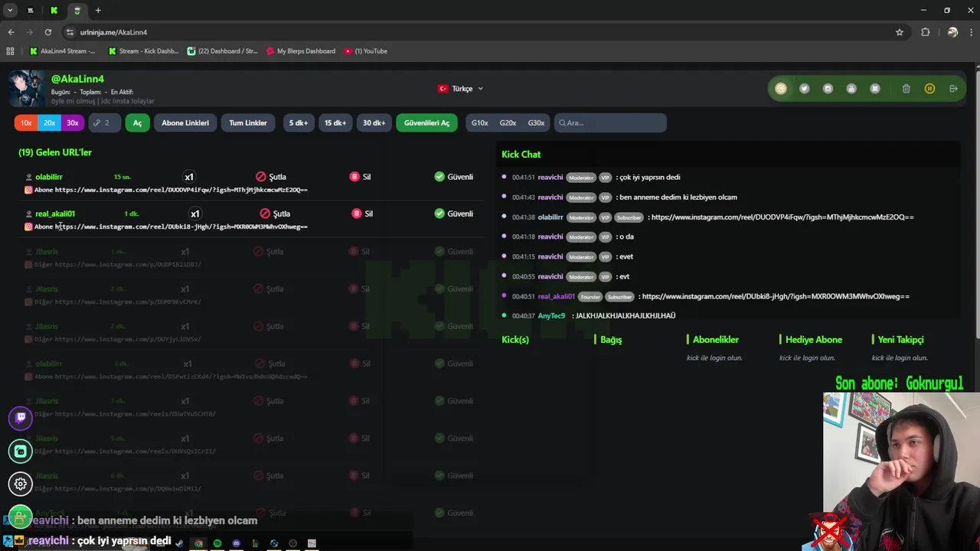Open tab search dropdown in Chrome

[10, 10]
